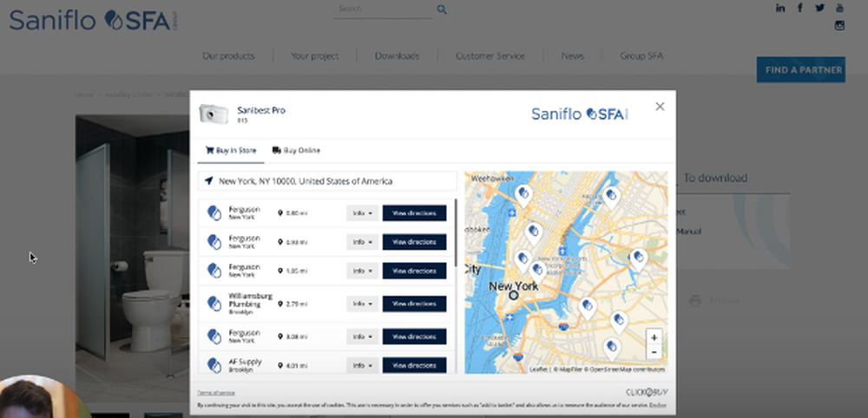
Task: Click the store list vertical scrollbar
Action: (x=456, y=232)
